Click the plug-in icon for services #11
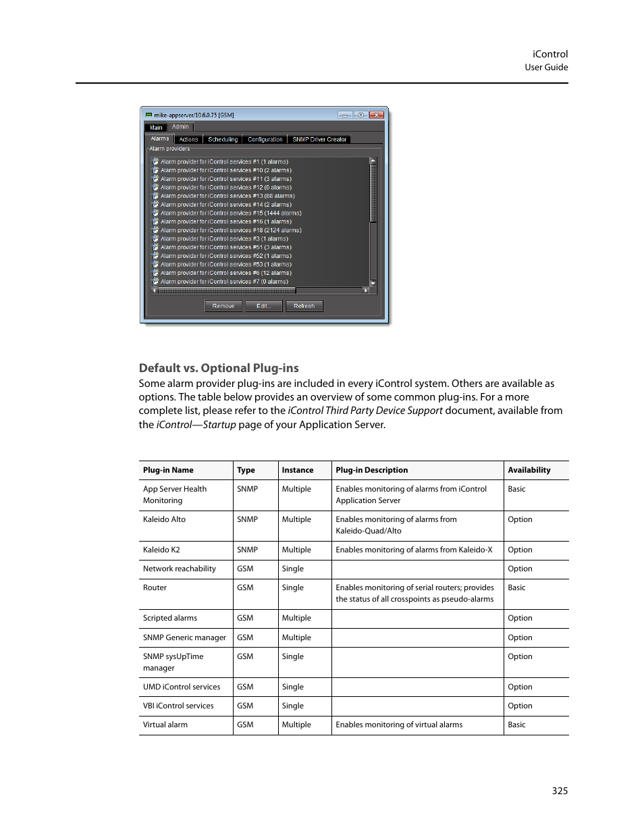This screenshot has width=644, height=834. click(155, 179)
